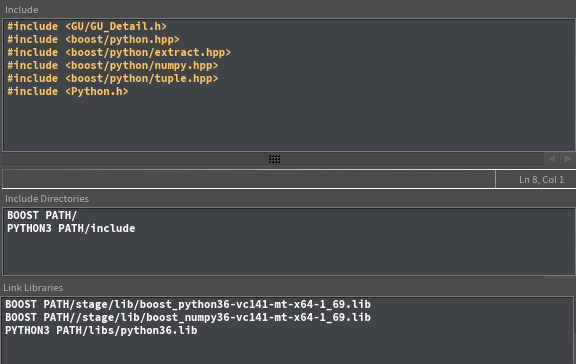The height and width of the screenshot is (364, 576).
Task: Click the empty message field left of Ln 8
Action: coord(249,179)
